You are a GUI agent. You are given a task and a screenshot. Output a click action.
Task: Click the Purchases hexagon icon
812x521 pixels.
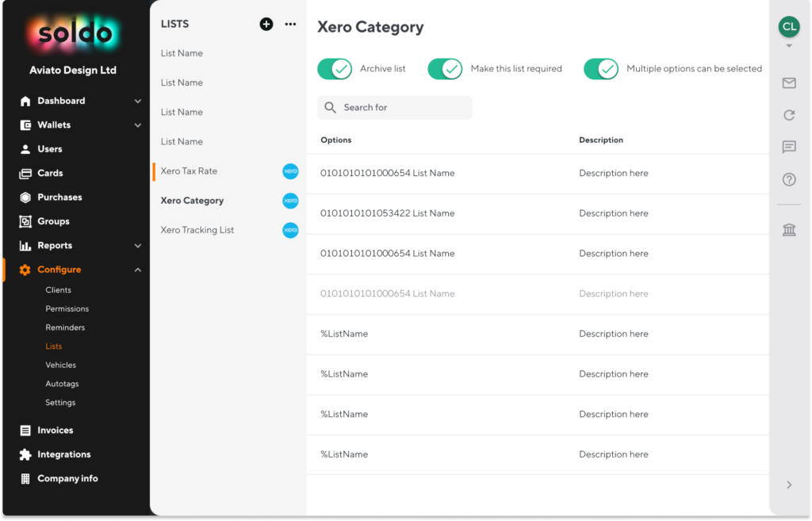coord(25,197)
